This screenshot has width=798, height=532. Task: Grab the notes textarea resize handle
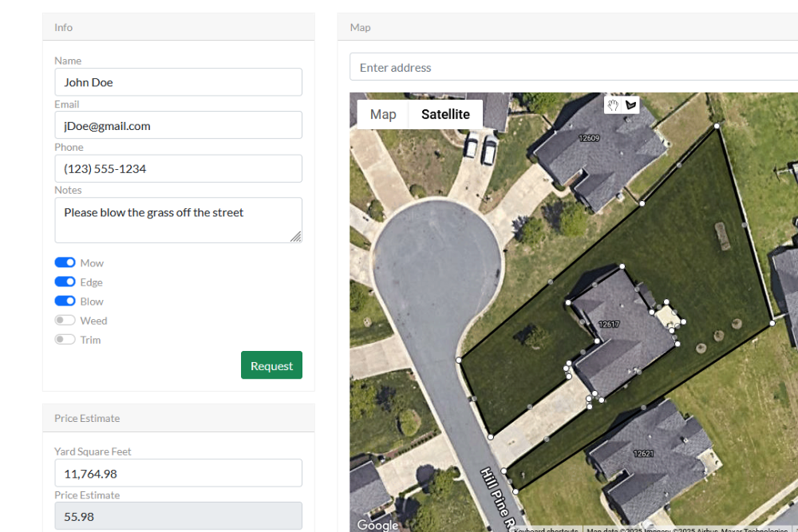point(296,236)
